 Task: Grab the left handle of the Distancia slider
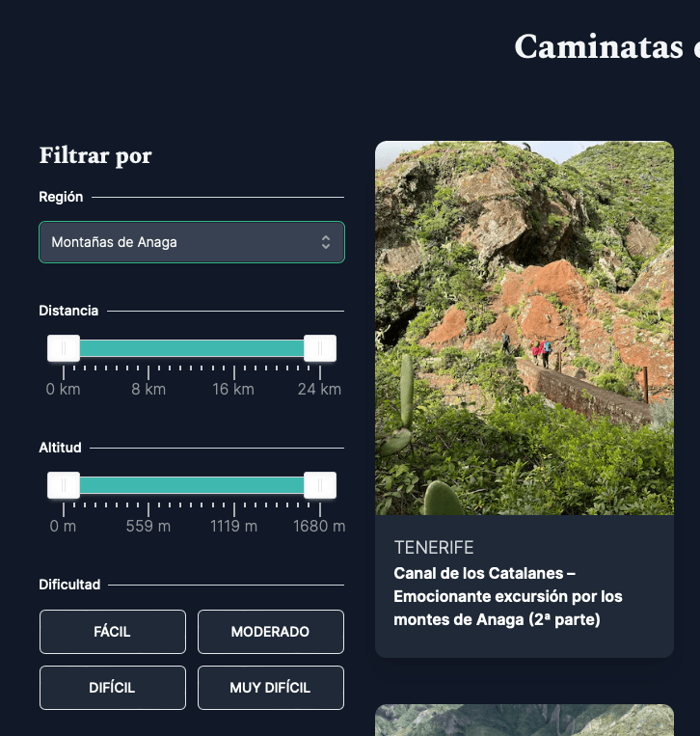[64, 348]
